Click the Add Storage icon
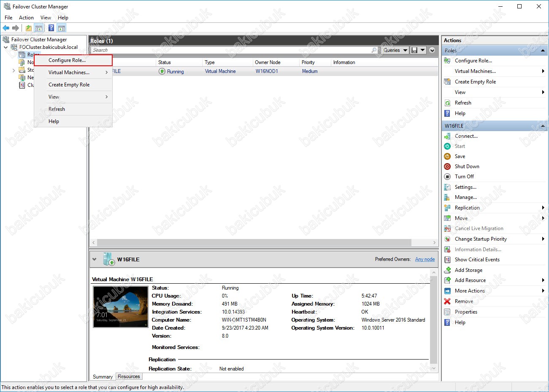 [x=447, y=270]
